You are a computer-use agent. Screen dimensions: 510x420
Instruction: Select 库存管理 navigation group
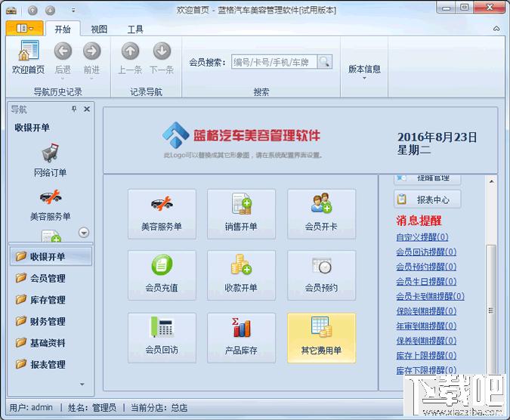tap(51, 299)
